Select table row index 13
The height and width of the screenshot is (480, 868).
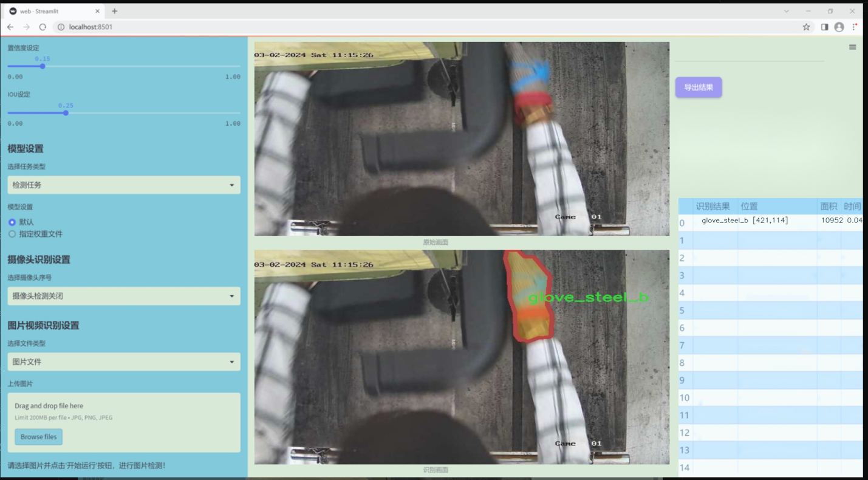[685, 450]
